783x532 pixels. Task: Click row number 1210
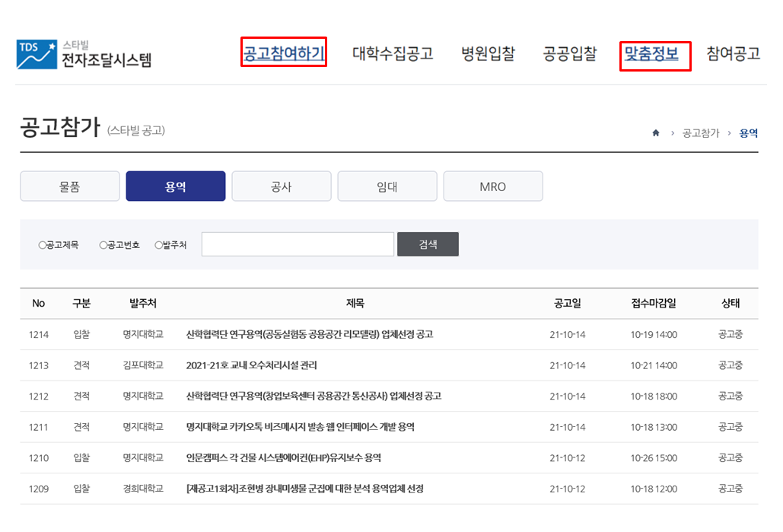tap(39, 459)
